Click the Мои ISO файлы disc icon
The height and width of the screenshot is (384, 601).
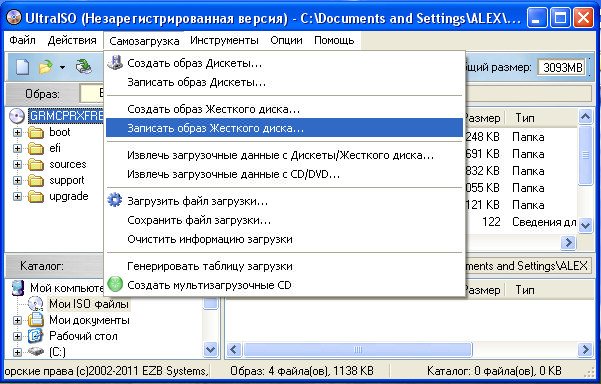tap(36, 304)
